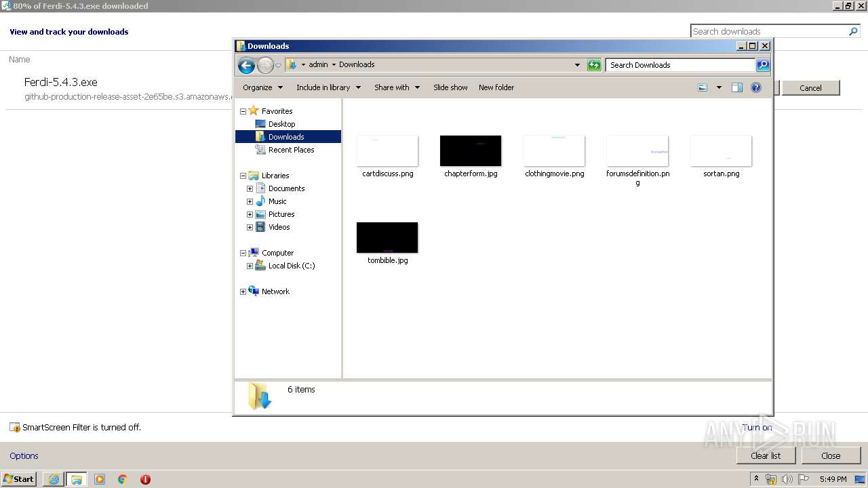Click the search magnifier in Downloads window
The width and height of the screenshot is (868, 488).
[x=763, y=65]
